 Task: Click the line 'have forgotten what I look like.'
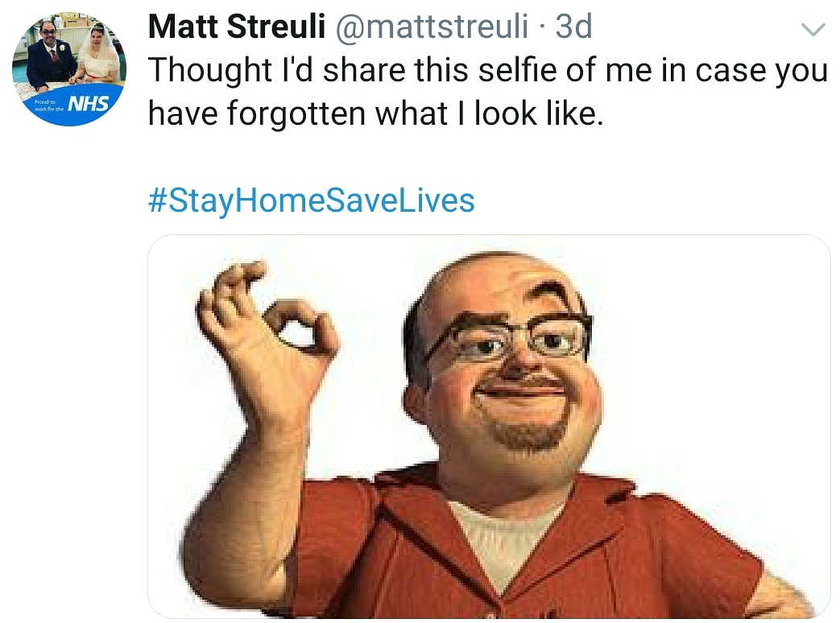(x=375, y=113)
